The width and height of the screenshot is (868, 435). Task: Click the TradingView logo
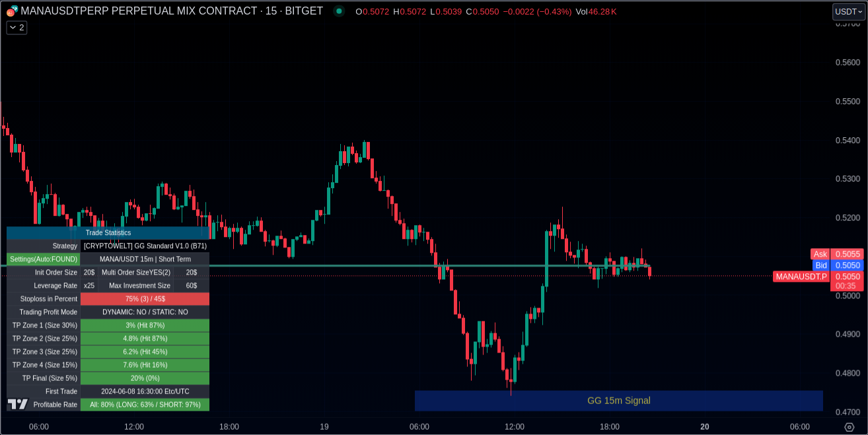(x=18, y=404)
